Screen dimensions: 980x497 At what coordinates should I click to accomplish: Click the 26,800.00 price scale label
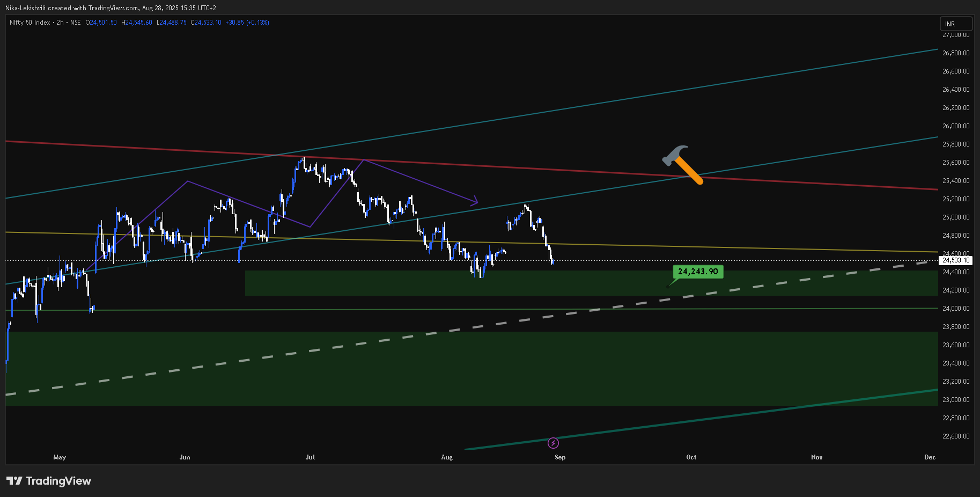[x=956, y=53]
